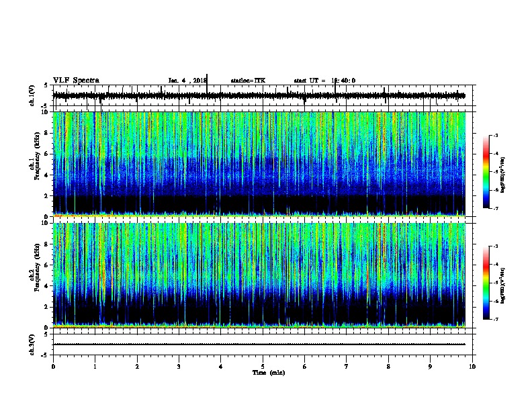Click the ch.1 waveform trace panel

click(x=264, y=95)
